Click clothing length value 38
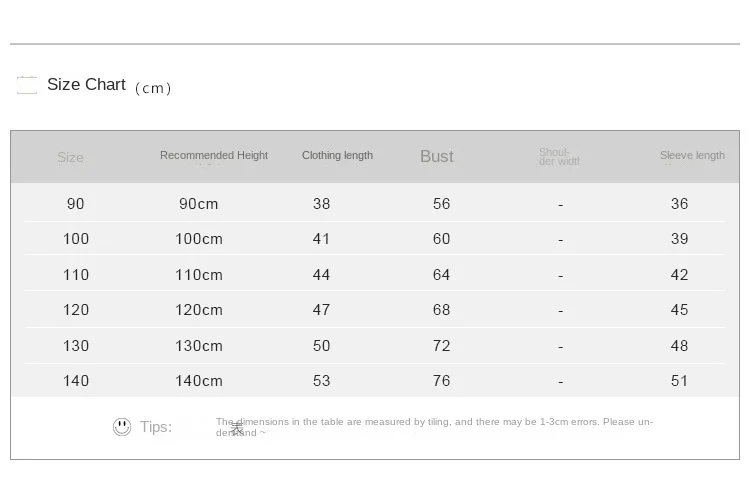Screen dimensions: 750x503 click(x=321, y=204)
